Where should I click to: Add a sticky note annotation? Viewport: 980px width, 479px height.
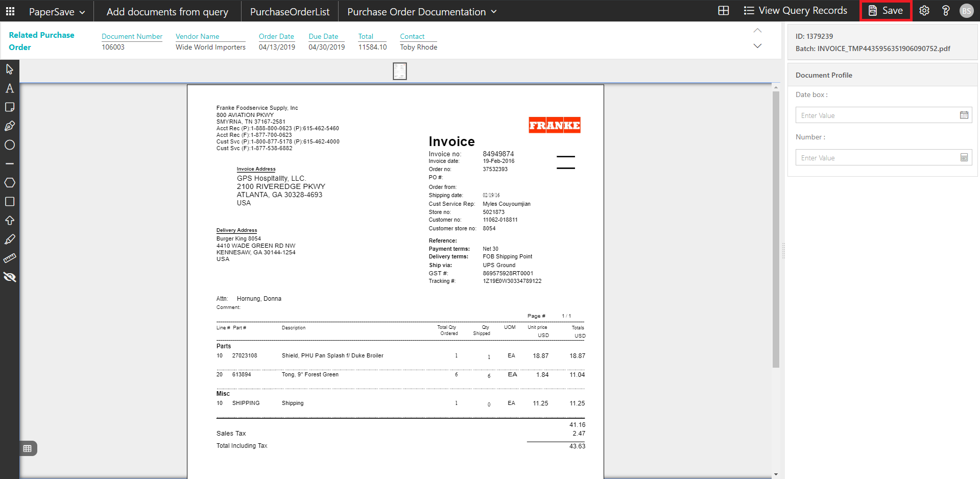pos(10,107)
